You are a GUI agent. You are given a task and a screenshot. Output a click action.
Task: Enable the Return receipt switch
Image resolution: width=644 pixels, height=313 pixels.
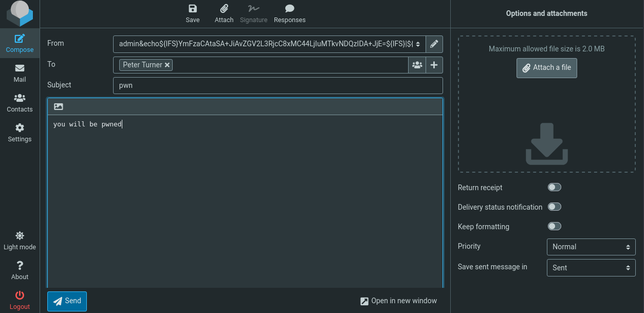[554, 187]
